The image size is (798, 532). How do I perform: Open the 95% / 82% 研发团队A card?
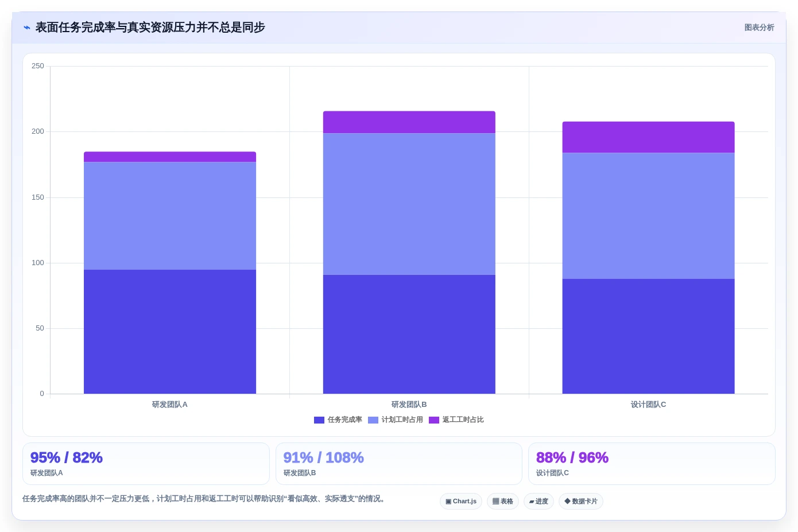(146, 464)
